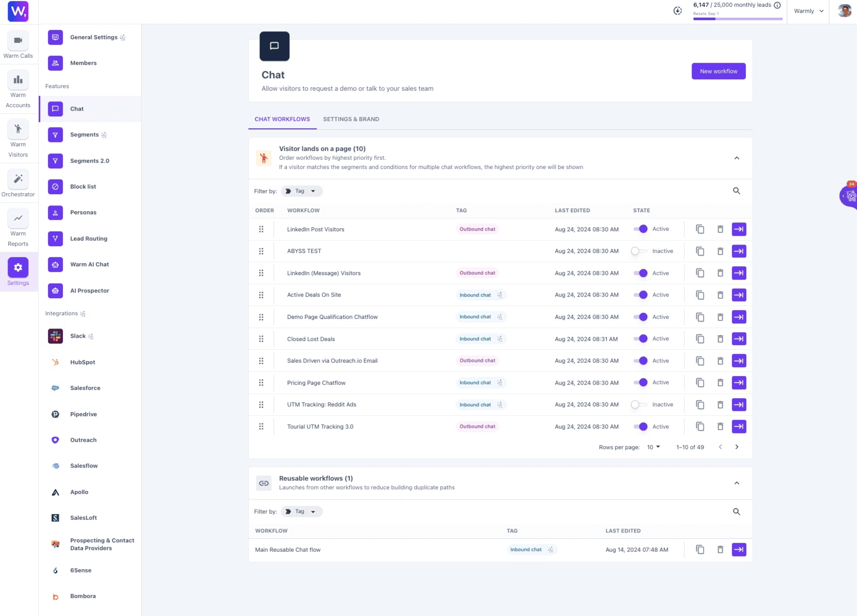The height and width of the screenshot is (616, 857).
Task: Delete the ABYSS TEST workflow
Action: click(720, 251)
